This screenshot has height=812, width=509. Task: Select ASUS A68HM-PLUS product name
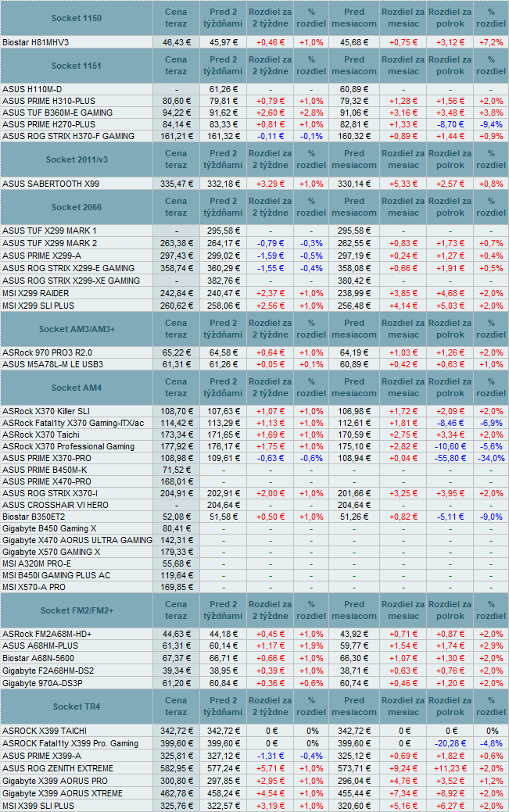(40, 646)
